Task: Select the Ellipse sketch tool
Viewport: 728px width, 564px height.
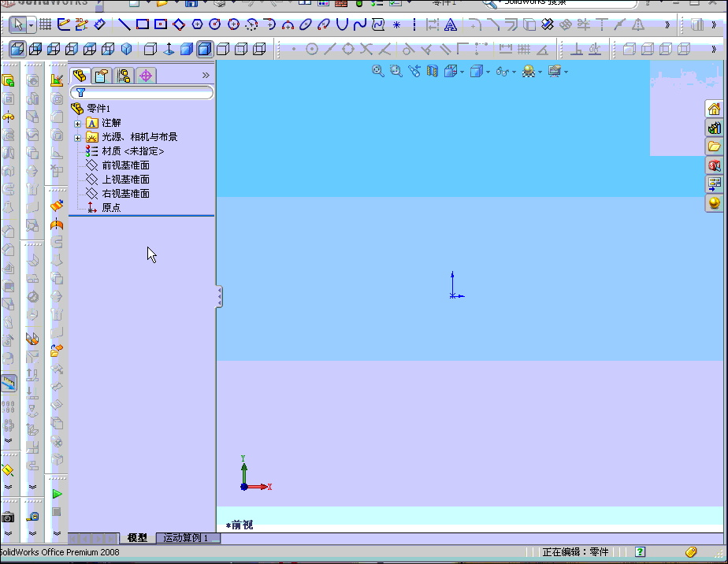Action: tap(306, 24)
